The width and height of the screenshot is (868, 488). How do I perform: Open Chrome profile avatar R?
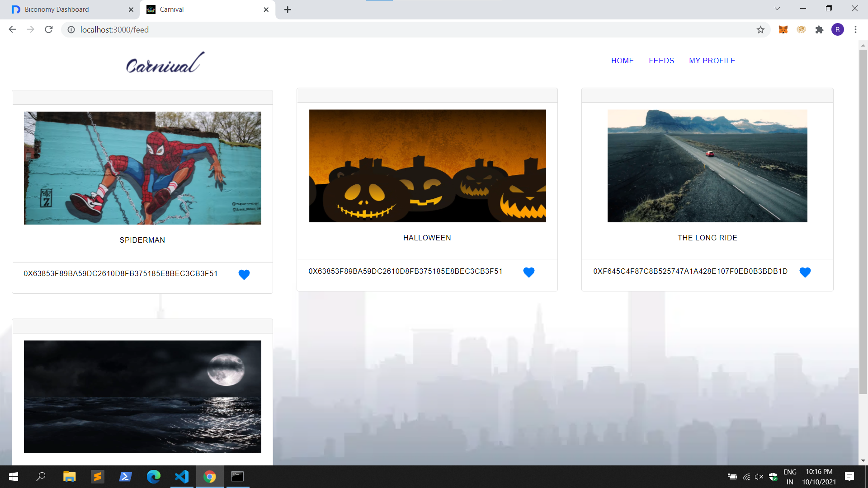coord(837,30)
